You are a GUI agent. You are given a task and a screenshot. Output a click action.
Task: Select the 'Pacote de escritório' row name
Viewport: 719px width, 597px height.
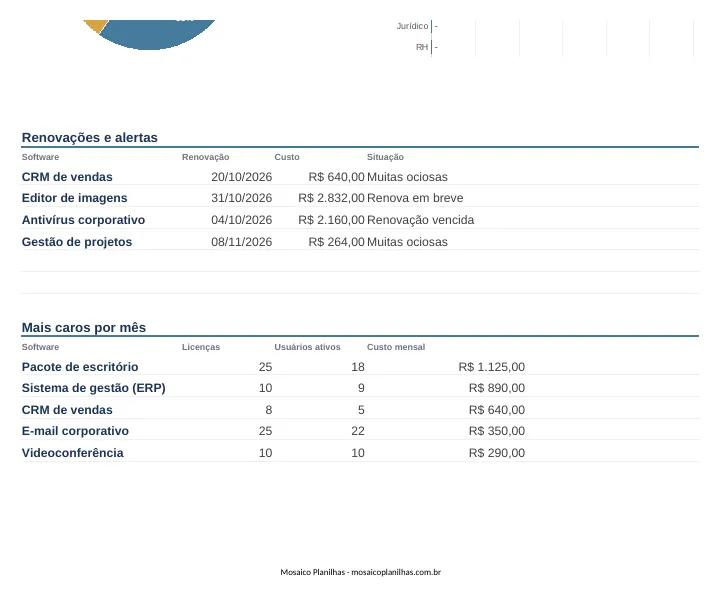pyautogui.click(x=80, y=367)
